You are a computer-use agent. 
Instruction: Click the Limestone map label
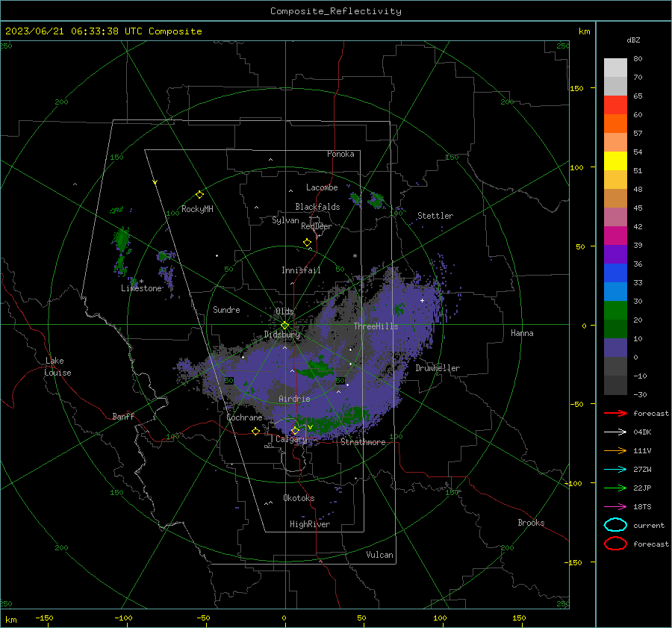click(x=141, y=288)
